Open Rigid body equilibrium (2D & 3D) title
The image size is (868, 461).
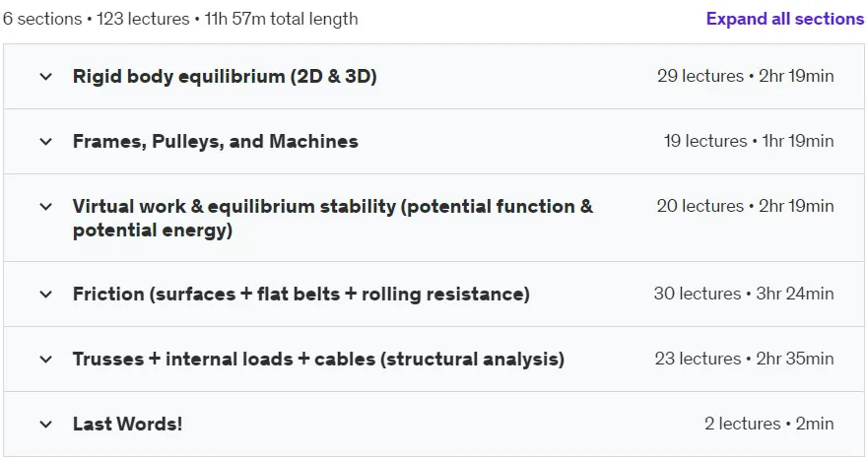click(225, 77)
